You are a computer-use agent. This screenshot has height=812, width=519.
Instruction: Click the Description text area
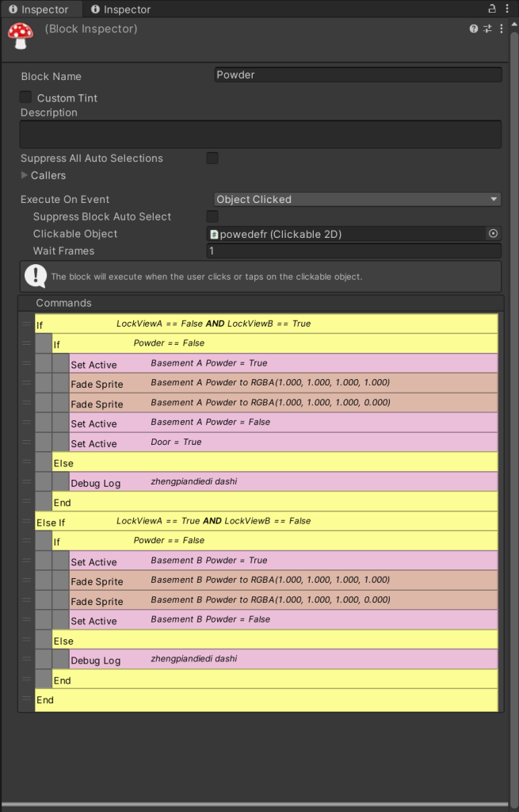(x=260, y=135)
